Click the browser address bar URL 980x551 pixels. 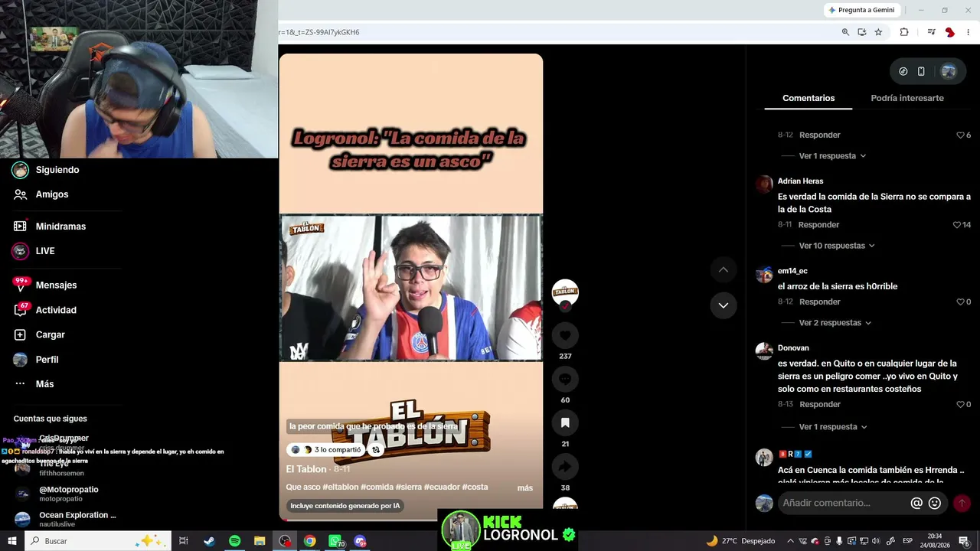tap(319, 32)
